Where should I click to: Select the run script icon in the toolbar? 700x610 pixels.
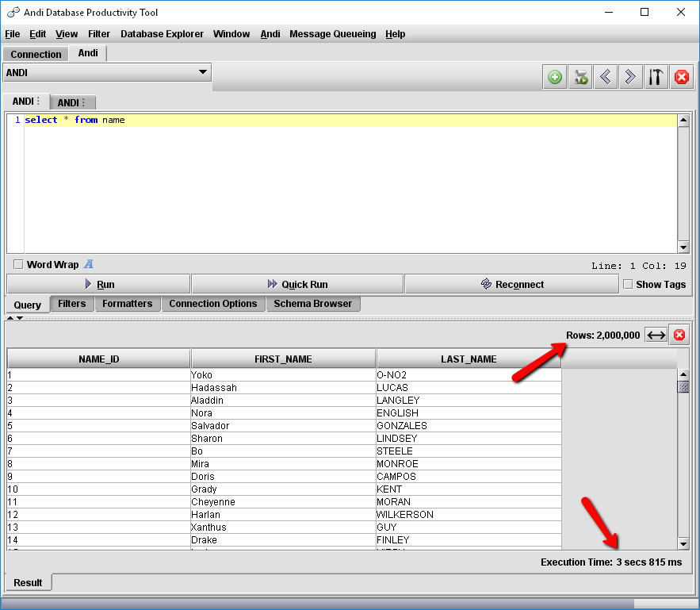tap(580, 77)
